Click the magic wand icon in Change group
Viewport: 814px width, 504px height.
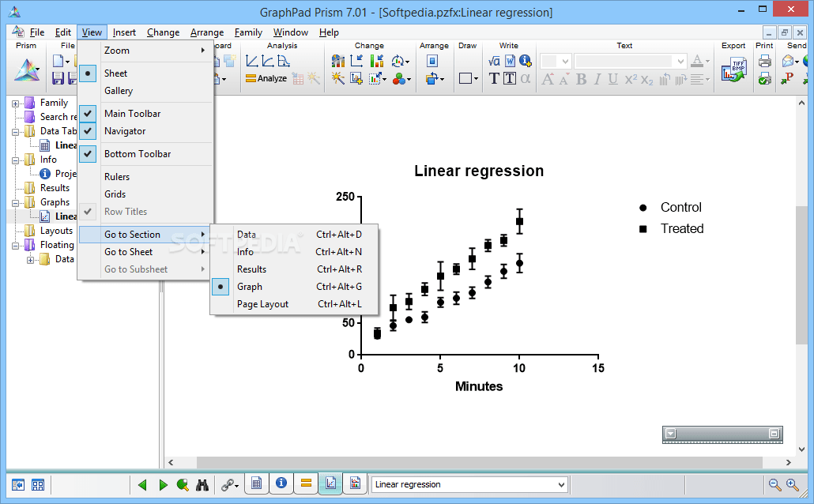tap(338, 78)
